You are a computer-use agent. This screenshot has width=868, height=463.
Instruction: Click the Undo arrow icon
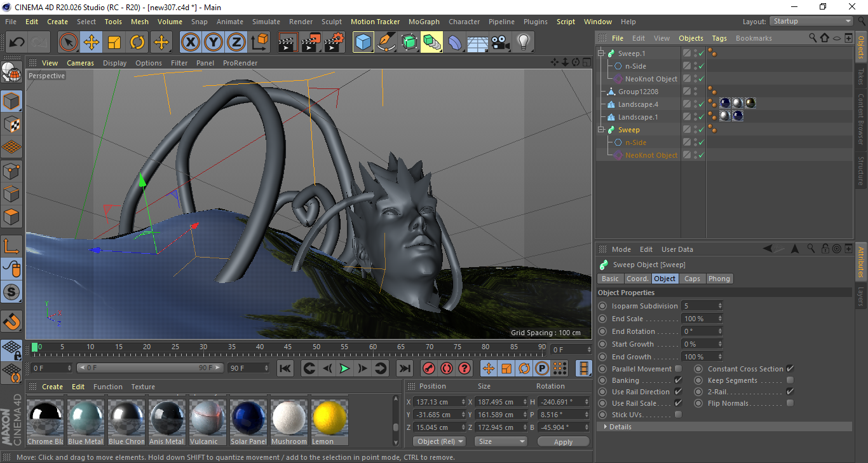tap(17, 43)
